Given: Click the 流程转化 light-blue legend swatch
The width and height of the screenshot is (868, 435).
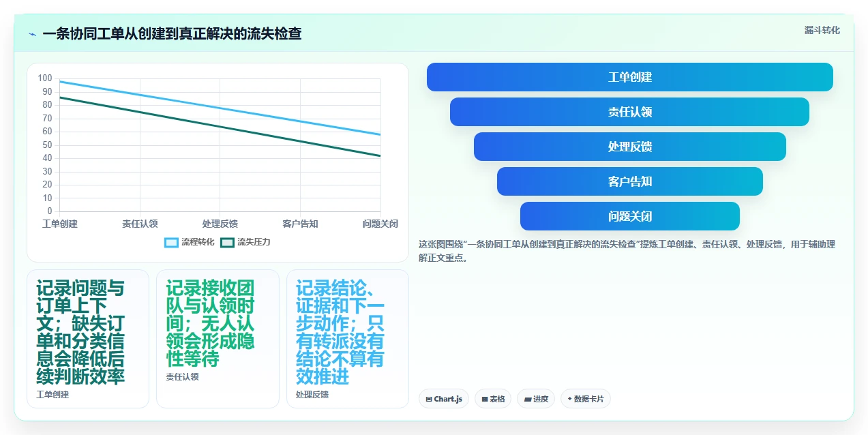Looking at the screenshot, I should 171,243.
